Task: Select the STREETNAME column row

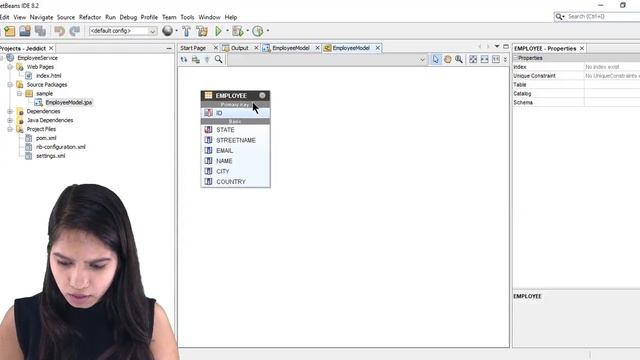Action: tap(236, 140)
